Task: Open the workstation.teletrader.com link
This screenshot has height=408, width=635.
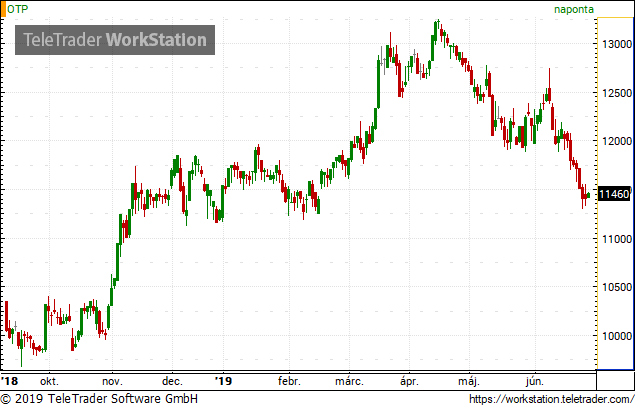Action: click(552, 399)
